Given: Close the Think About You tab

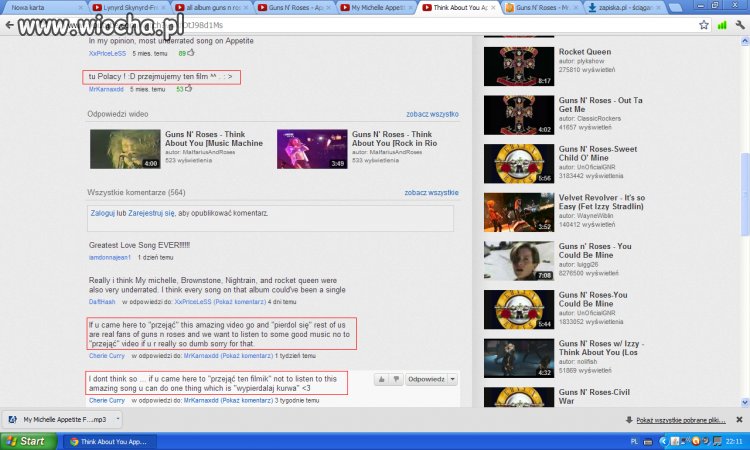Looking at the screenshot, I should click(493, 8).
